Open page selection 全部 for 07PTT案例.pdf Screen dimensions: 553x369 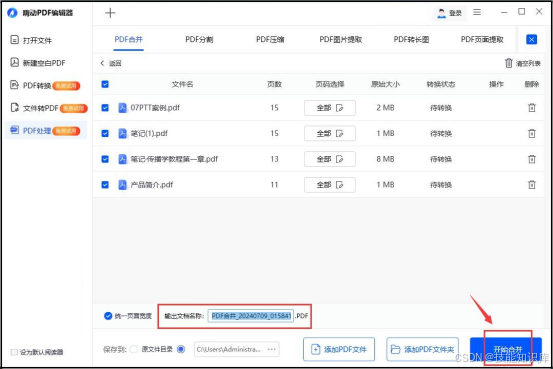[330, 108]
